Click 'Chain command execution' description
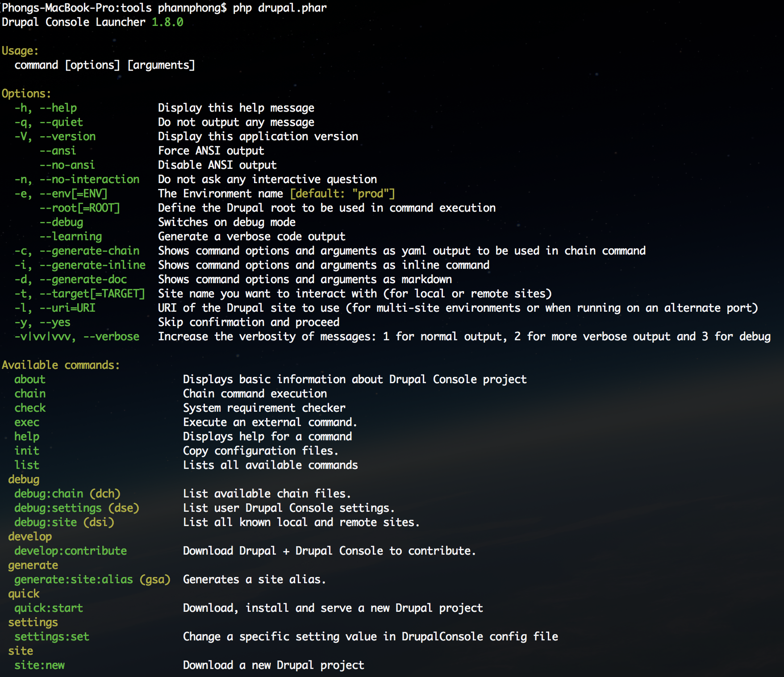The height and width of the screenshot is (677, 784). (255, 394)
